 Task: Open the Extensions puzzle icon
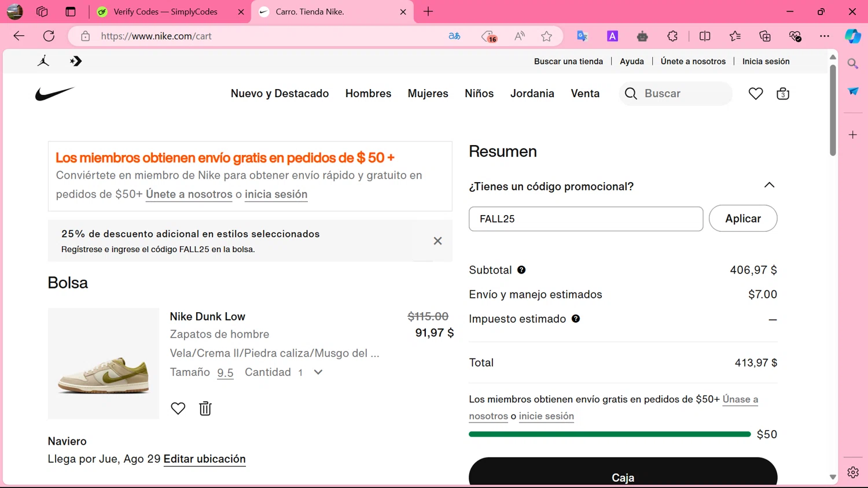tap(672, 36)
